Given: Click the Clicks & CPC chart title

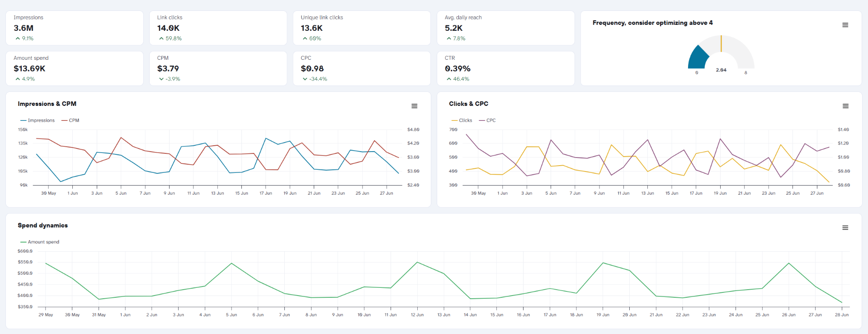Looking at the screenshot, I should tap(468, 104).
